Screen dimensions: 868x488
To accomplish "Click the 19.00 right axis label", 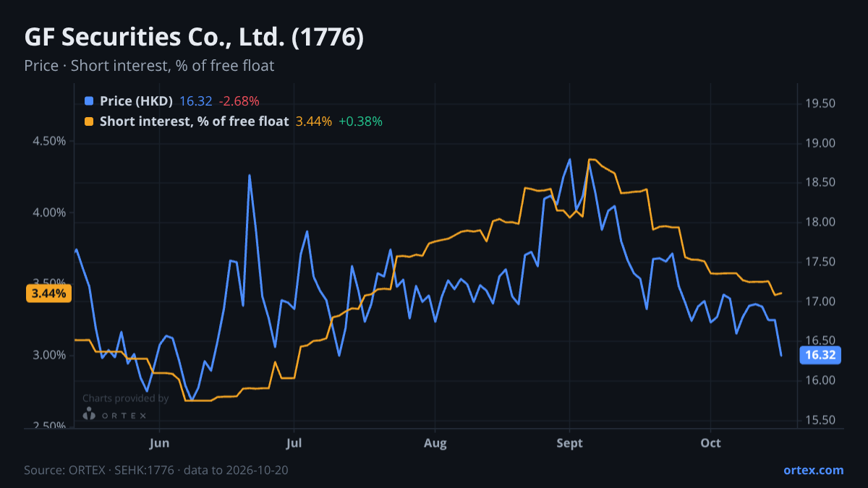I will point(820,143).
